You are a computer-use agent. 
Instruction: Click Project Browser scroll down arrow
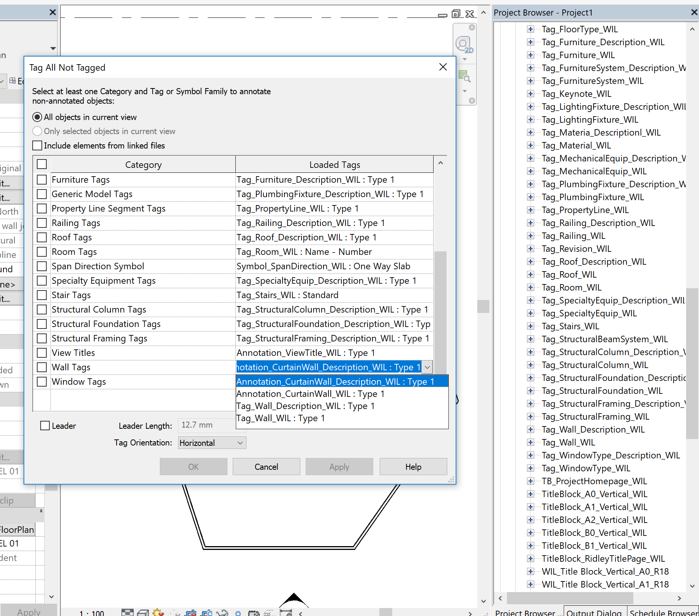click(692, 586)
